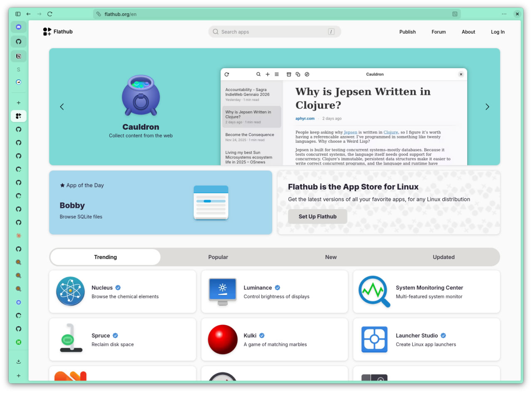Click the Luminance monitor icon

tap(222, 292)
